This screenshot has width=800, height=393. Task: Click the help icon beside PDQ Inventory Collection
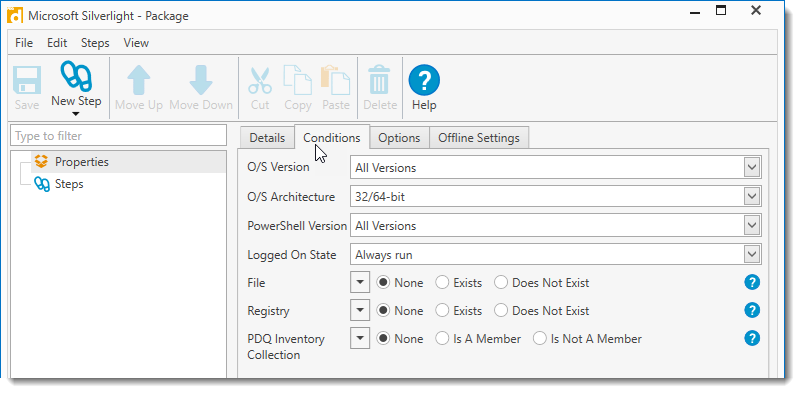(752, 338)
